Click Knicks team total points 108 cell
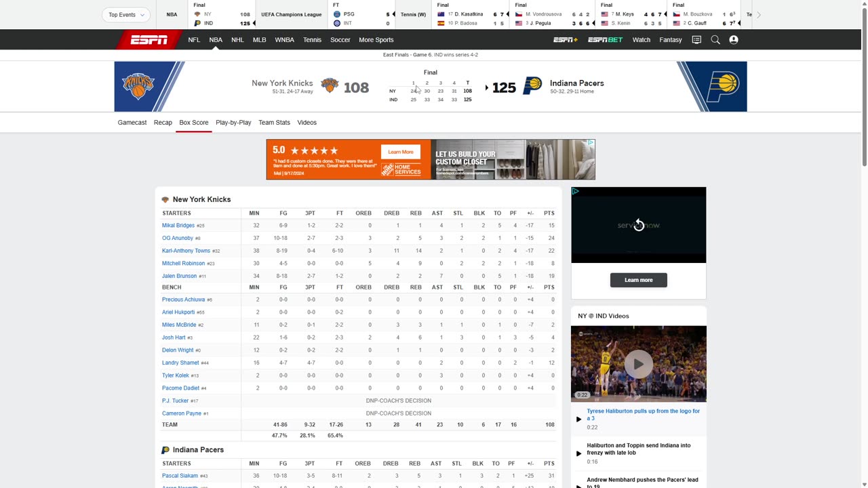 click(x=549, y=425)
